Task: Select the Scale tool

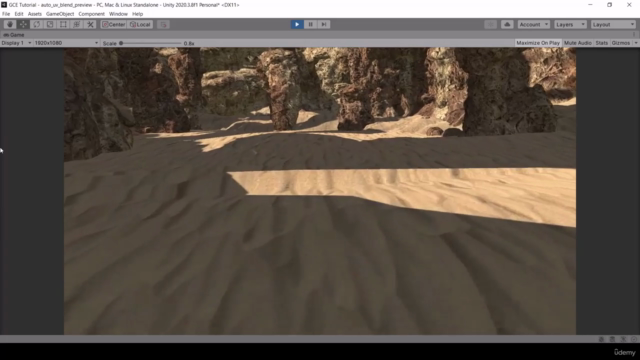Action: point(50,24)
